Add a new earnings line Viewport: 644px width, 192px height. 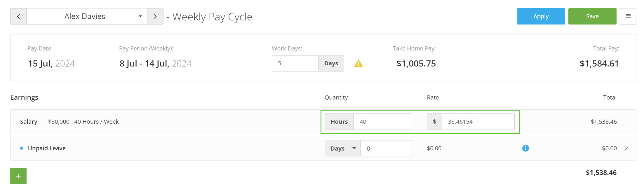coord(18,176)
